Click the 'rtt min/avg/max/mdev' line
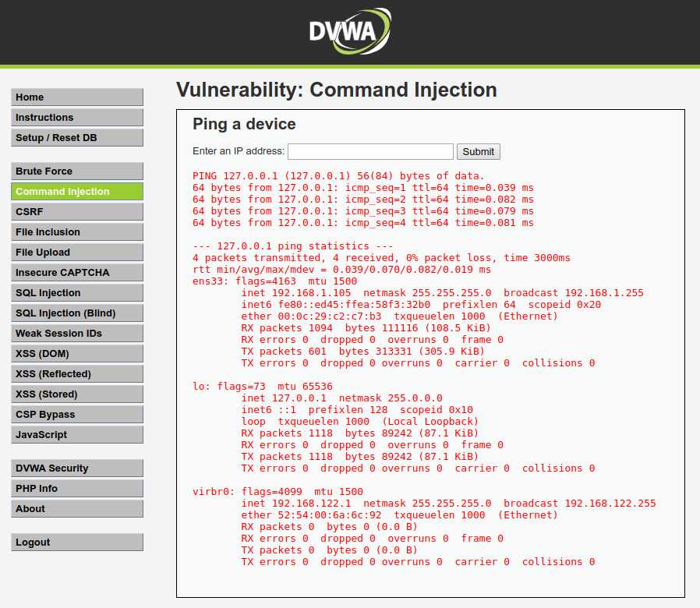700x608 pixels. (341, 270)
